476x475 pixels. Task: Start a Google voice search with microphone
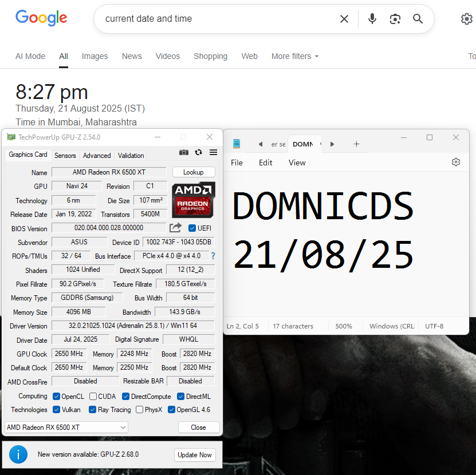[x=372, y=19]
